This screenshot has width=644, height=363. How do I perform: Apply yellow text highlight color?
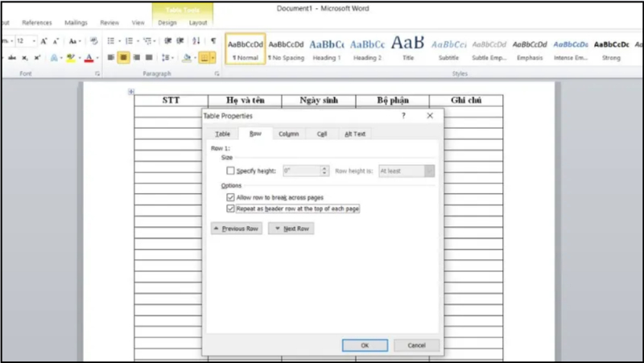point(71,58)
